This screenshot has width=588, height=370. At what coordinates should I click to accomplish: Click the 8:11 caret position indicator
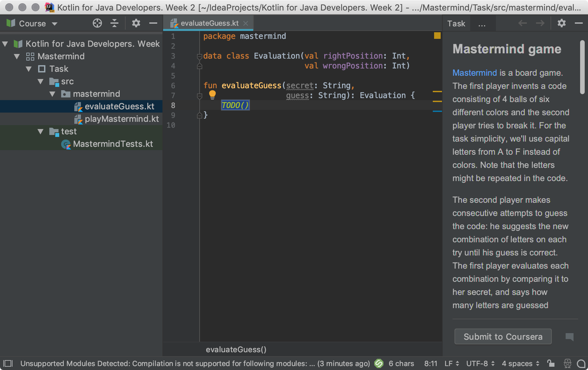point(430,363)
